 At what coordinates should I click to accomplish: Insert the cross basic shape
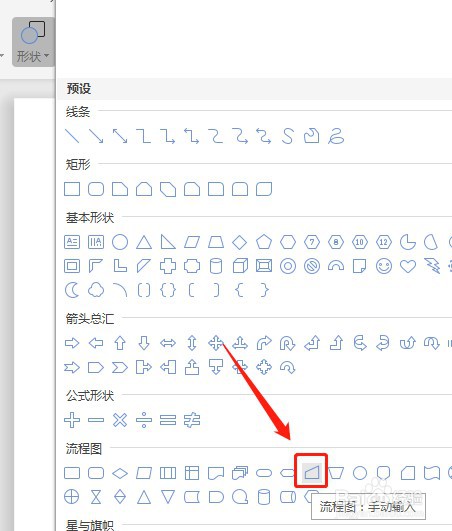click(x=168, y=266)
